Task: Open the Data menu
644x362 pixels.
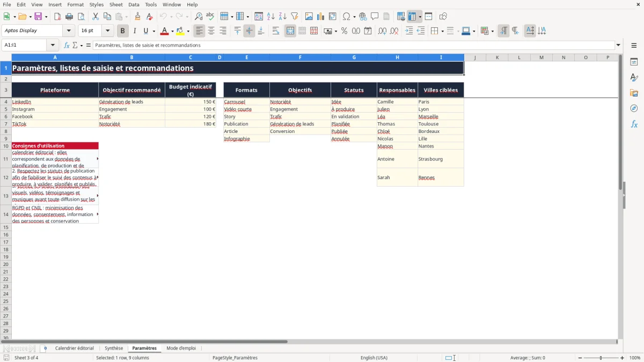Action: pos(134,4)
